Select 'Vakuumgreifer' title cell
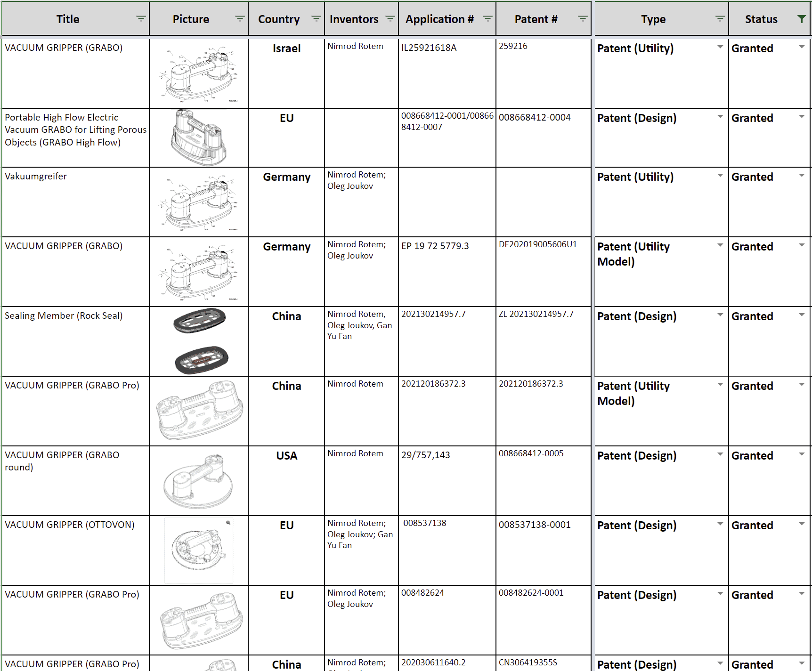Screen dimensions: 812x671 [x=75, y=202]
